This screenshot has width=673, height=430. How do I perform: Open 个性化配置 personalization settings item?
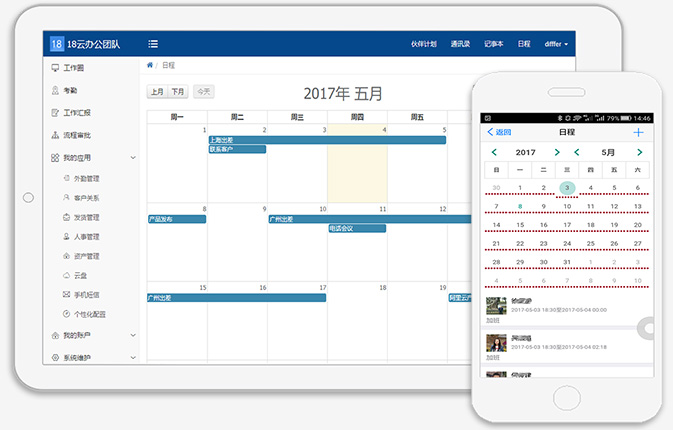tap(84, 314)
